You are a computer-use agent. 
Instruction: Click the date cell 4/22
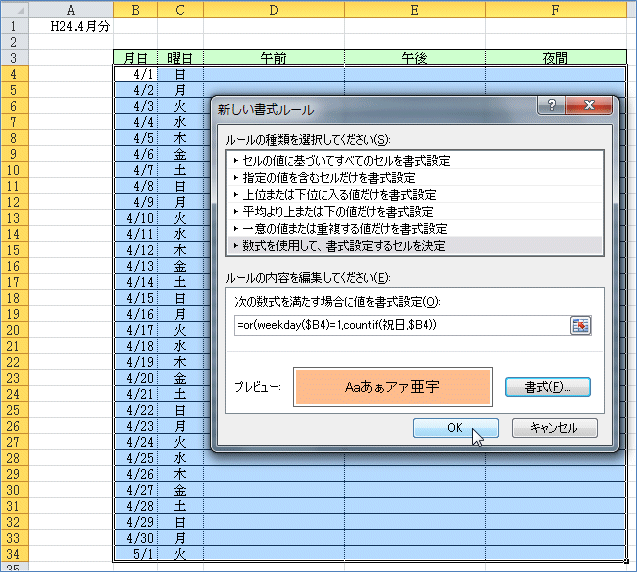135,410
